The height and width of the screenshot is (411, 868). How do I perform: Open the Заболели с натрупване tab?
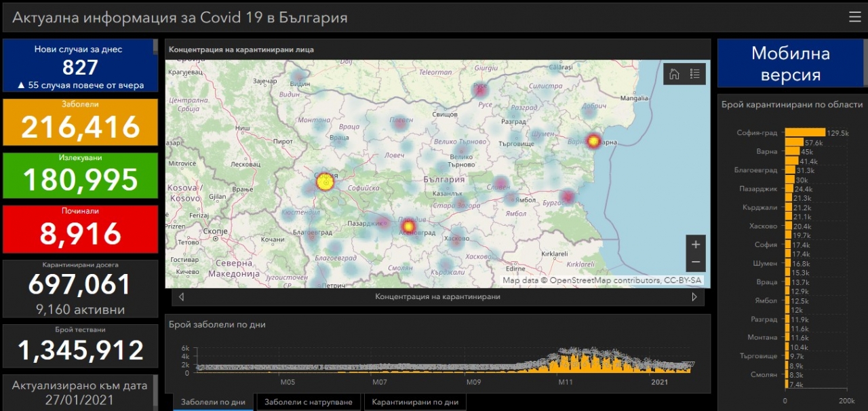pyautogui.click(x=309, y=402)
